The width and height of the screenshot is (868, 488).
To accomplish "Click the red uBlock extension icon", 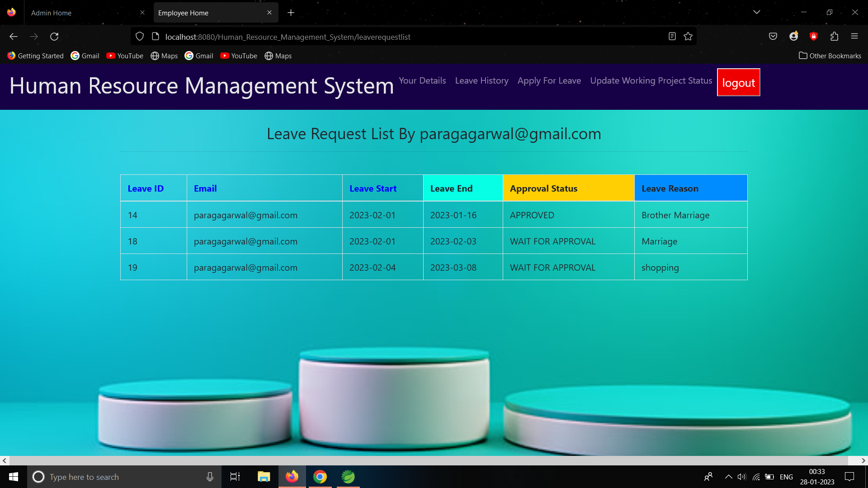I will pos(814,37).
